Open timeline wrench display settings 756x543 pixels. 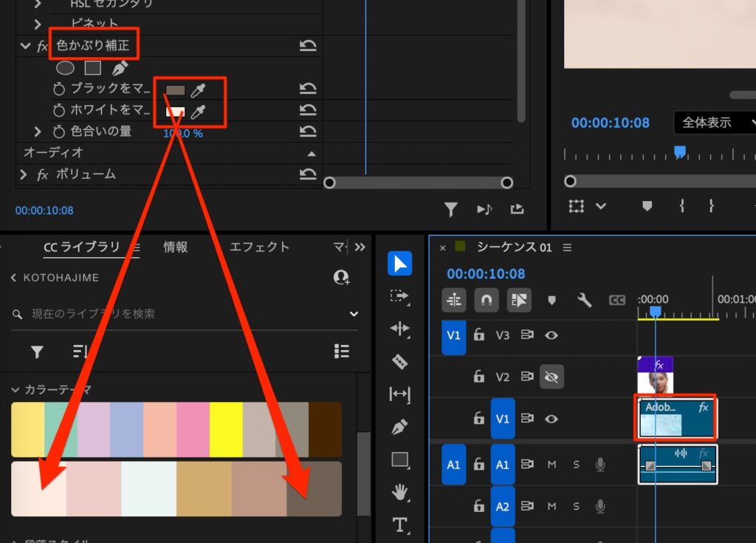(x=584, y=300)
